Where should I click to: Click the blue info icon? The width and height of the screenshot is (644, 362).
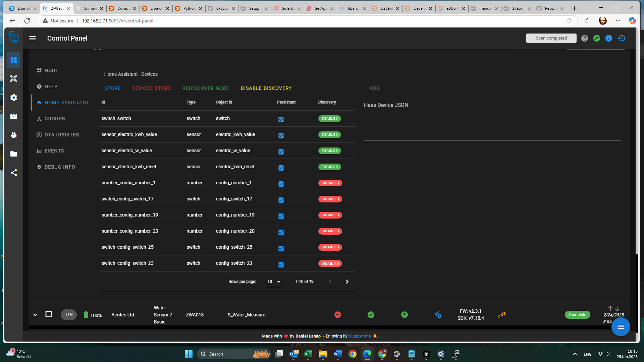point(609,38)
